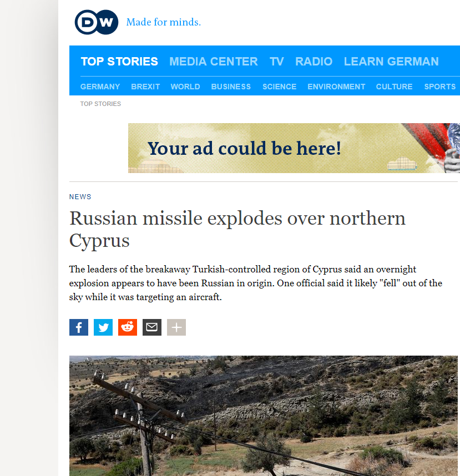The height and width of the screenshot is (476, 460).
Task: Open the Radio section
Action: tap(314, 62)
